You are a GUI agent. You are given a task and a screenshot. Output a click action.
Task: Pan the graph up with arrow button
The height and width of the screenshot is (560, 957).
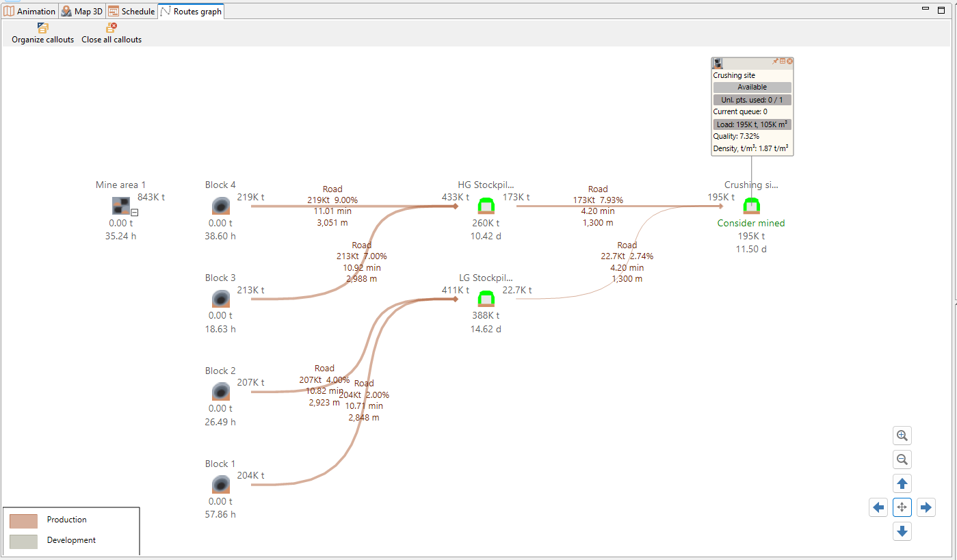(x=902, y=483)
